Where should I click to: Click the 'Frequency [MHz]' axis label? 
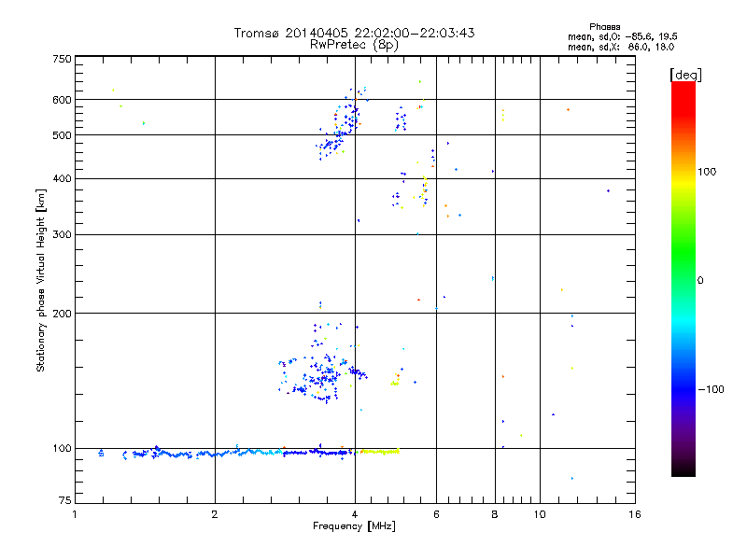(354, 526)
